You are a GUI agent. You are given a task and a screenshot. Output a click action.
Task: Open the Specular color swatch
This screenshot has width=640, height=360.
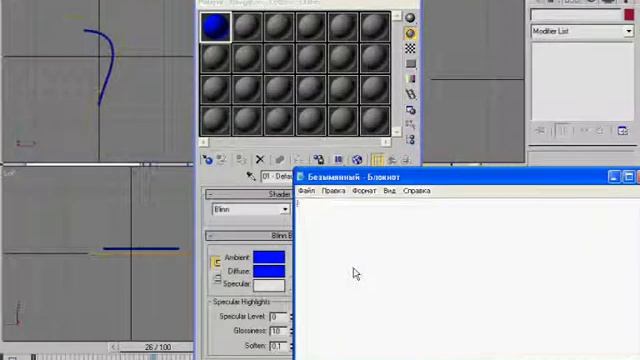[269, 285]
